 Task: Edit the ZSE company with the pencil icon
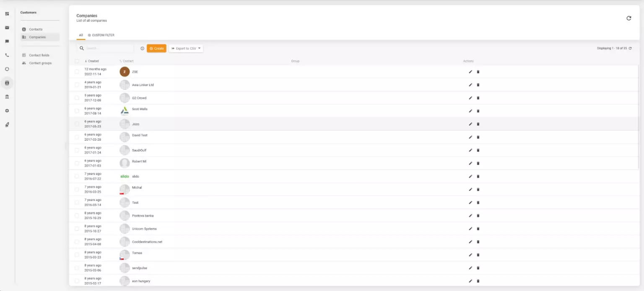click(470, 72)
